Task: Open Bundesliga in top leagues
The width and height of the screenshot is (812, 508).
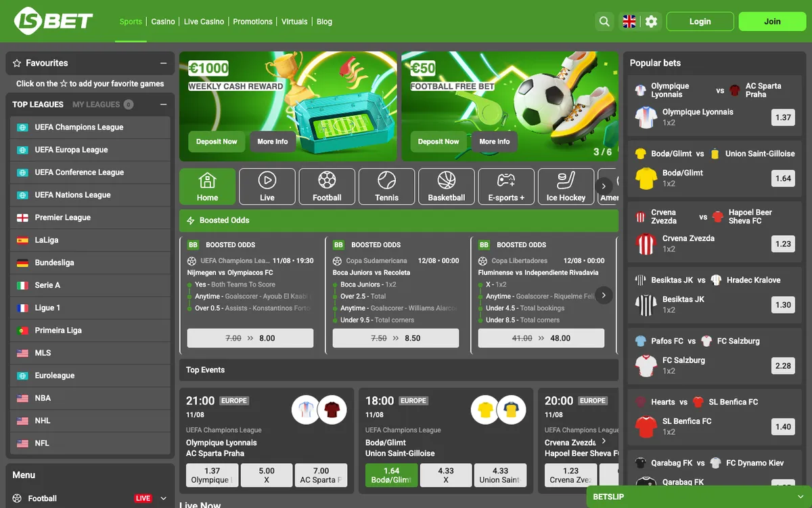Action: pyautogui.click(x=90, y=262)
